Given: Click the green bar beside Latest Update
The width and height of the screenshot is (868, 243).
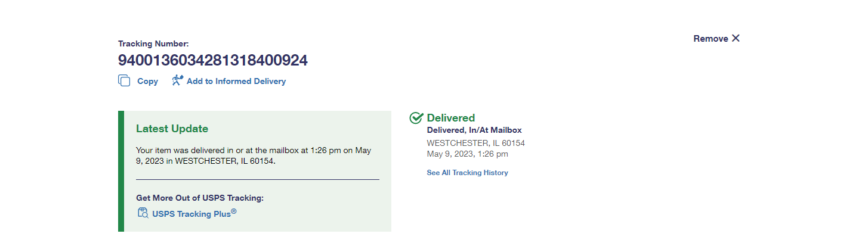Looking at the screenshot, I should tap(121, 171).
